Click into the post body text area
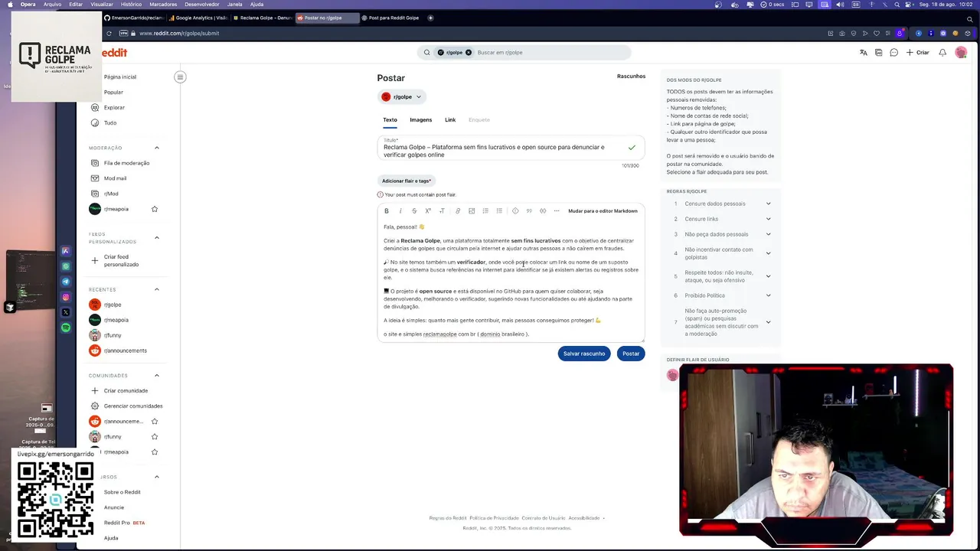Viewport: 980px width, 551px height. point(511,280)
